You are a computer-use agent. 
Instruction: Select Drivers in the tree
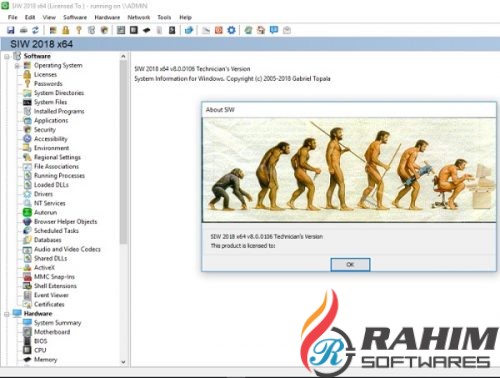tap(43, 194)
